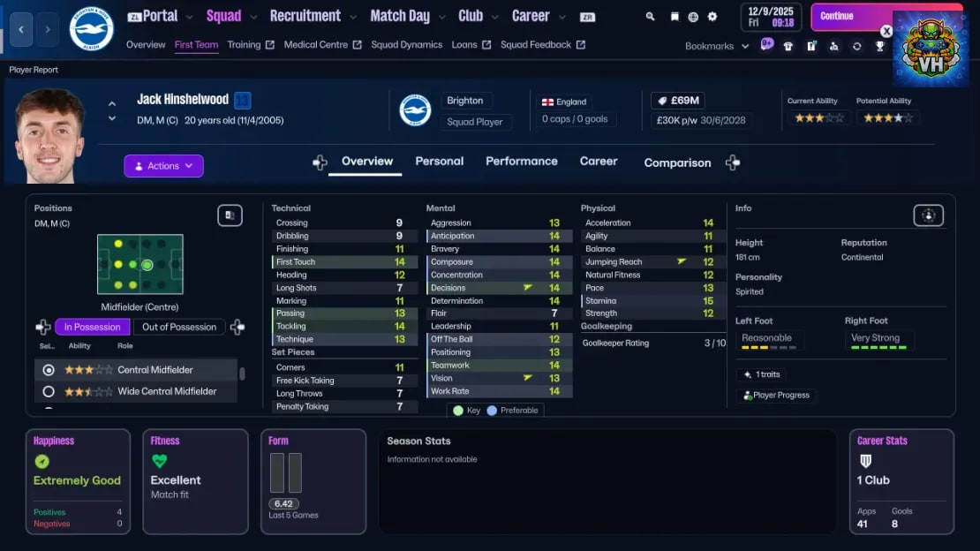Click the position pitch diagram
The image size is (980, 551).
(x=140, y=265)
